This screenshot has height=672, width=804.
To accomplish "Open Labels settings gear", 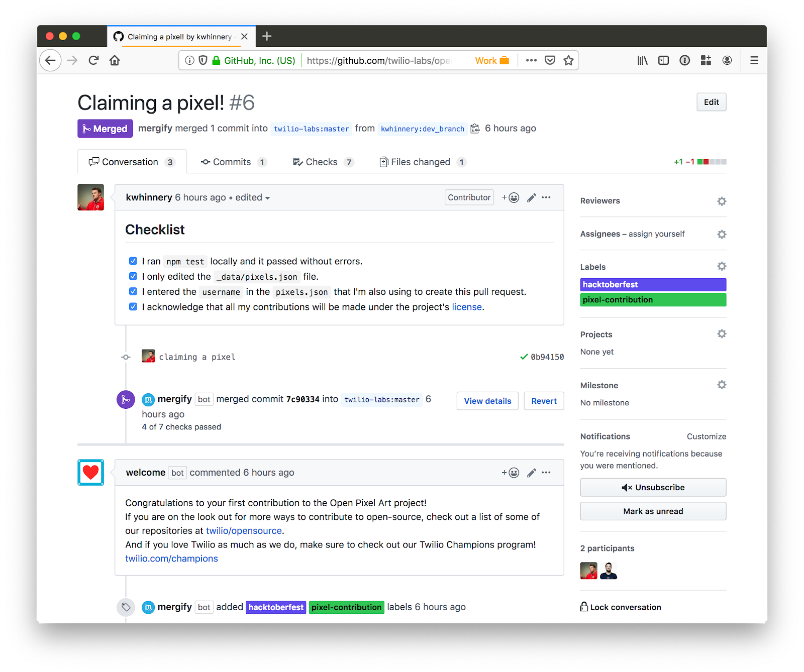I will coord(722,266).
